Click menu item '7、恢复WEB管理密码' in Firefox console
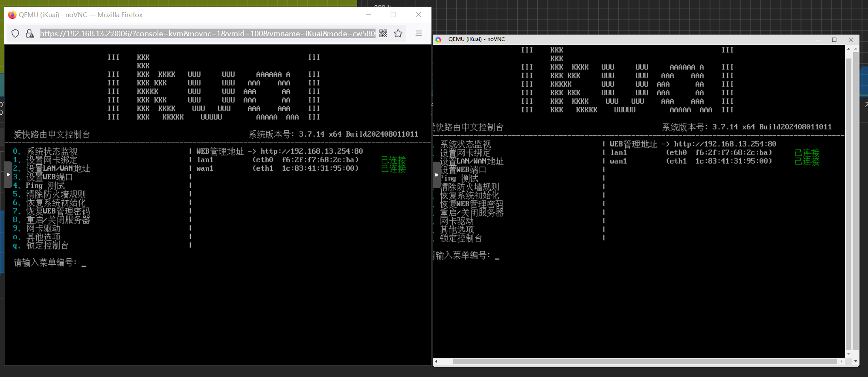The height and width of the screenshot is (377, 868). [x=51, y=211]
